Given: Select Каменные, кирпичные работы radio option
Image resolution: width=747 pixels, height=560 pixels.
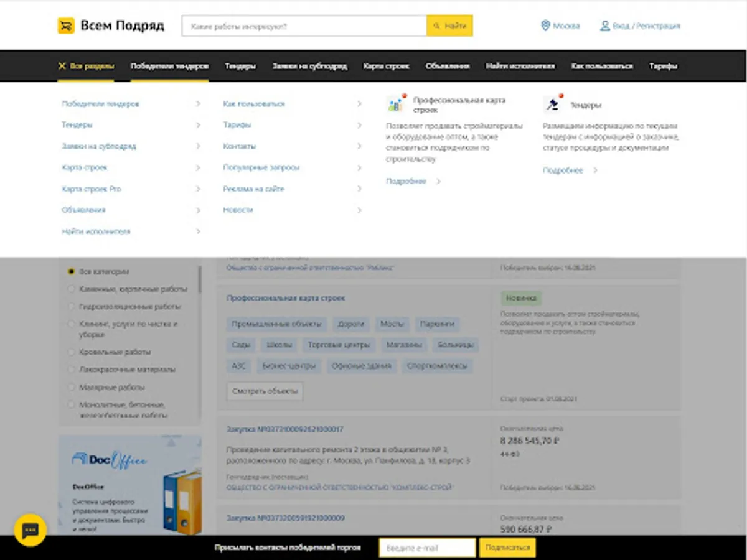Looking at the screenshot, I should [71, 289].
